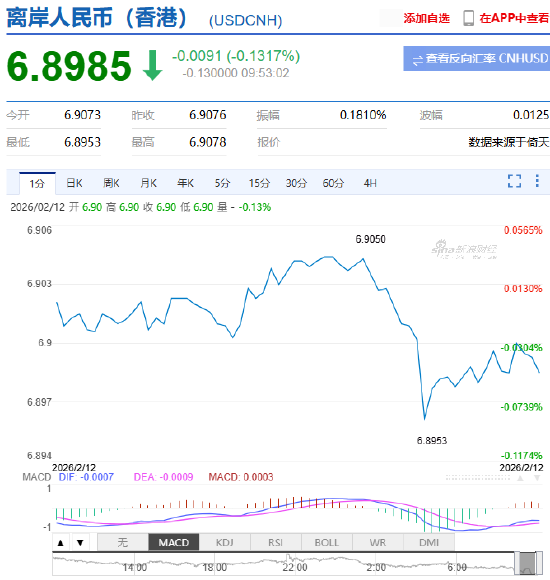
Task: Select the 4H interval tab
Action: tap(370, 183)
